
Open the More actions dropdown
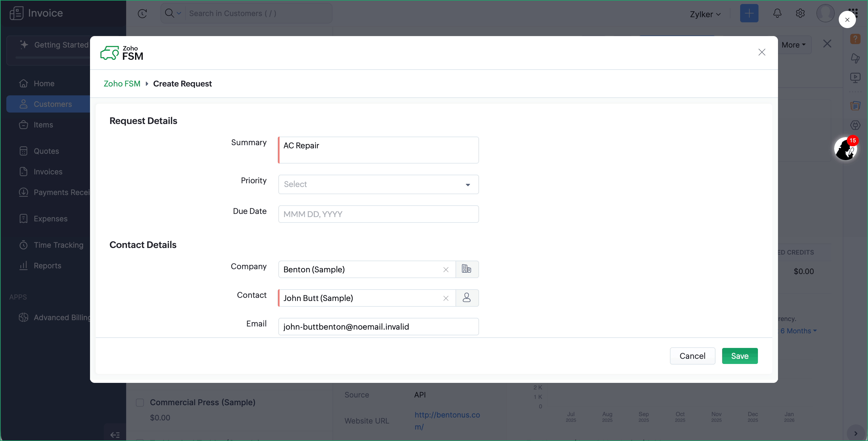(793, 45)
